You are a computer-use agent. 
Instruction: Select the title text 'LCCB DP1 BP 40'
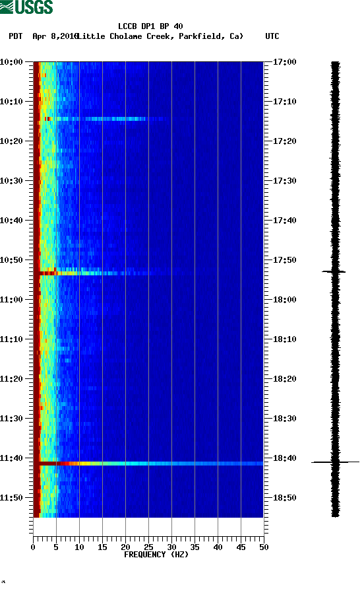click(150, 26)
